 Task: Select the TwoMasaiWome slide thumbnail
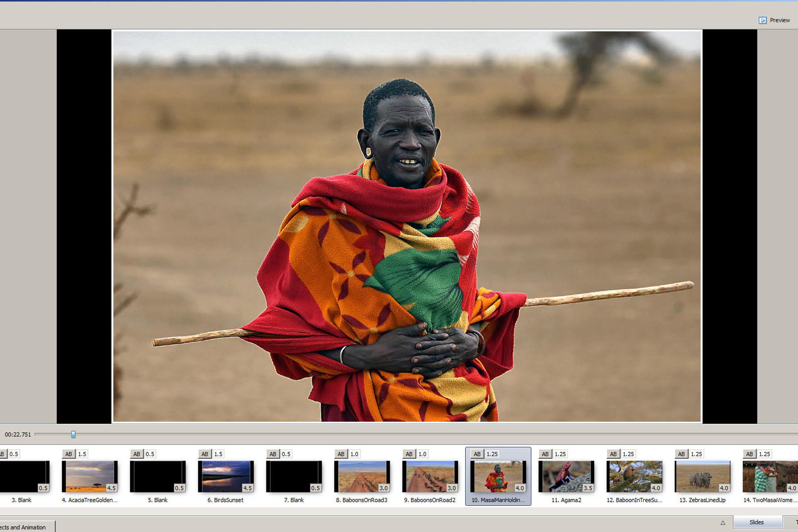coord(770,477)
